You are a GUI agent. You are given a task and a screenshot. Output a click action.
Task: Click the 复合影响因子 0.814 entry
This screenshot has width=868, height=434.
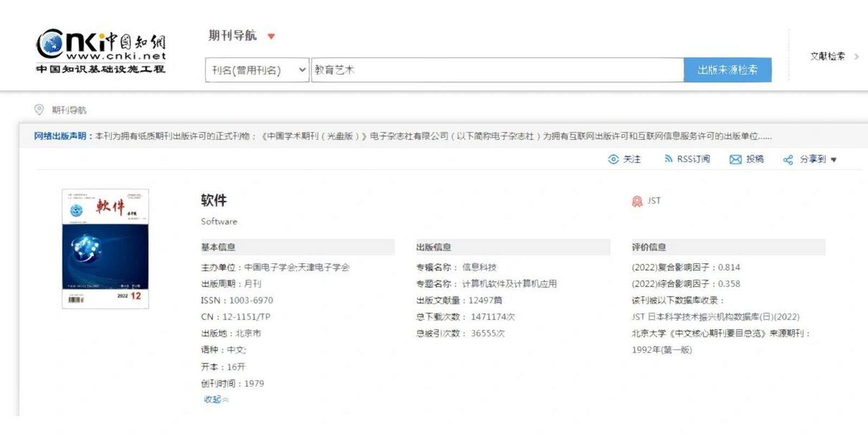click(685, 267)
